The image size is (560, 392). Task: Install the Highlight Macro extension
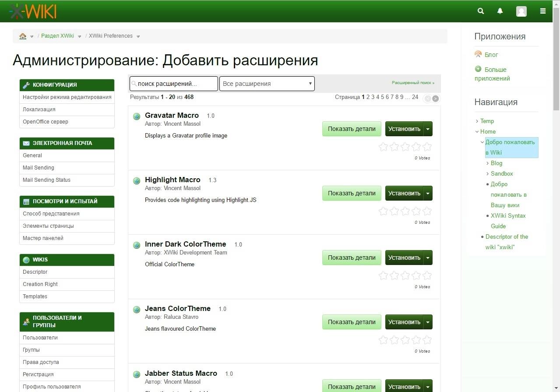pyautogui.click(x=404, y=193)
